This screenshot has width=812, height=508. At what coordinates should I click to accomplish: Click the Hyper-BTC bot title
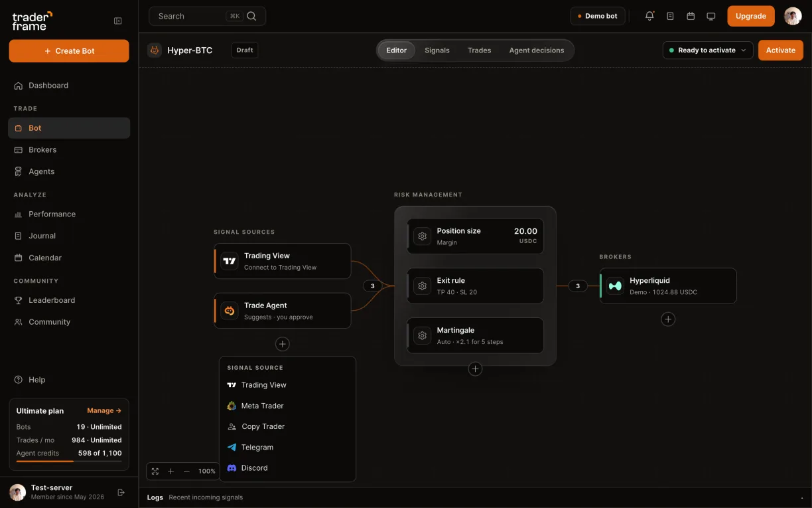(190, 50)
